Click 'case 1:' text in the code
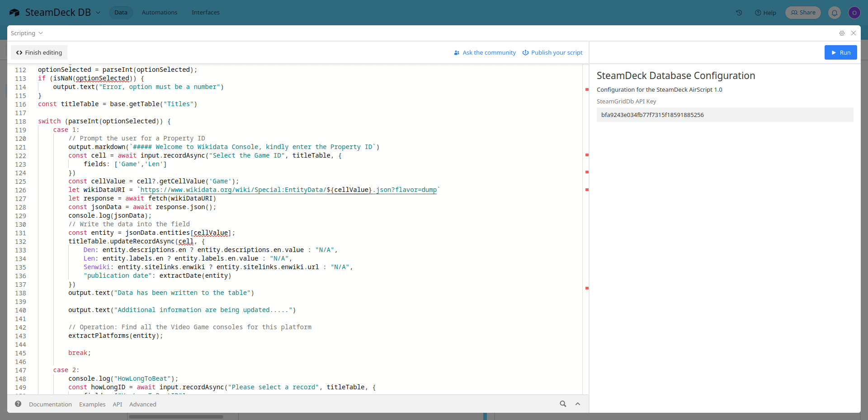This screenshot has height=420, width=868. [66, 130]
